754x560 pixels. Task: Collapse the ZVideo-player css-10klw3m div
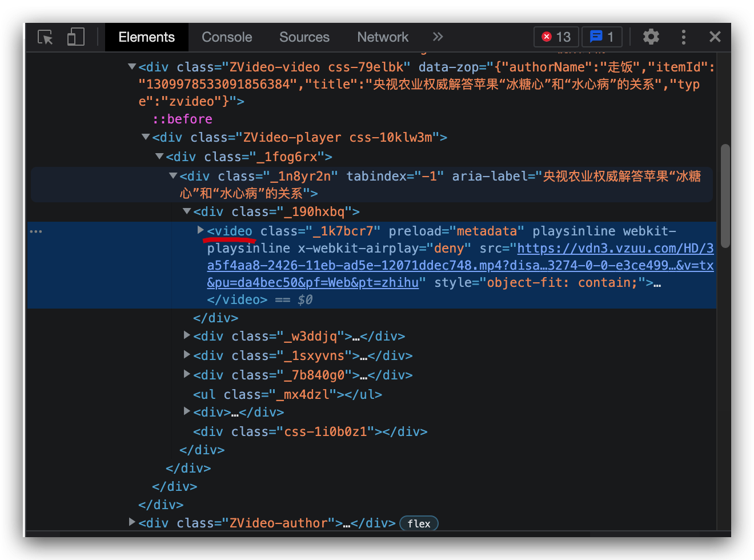tap(146, 137)
